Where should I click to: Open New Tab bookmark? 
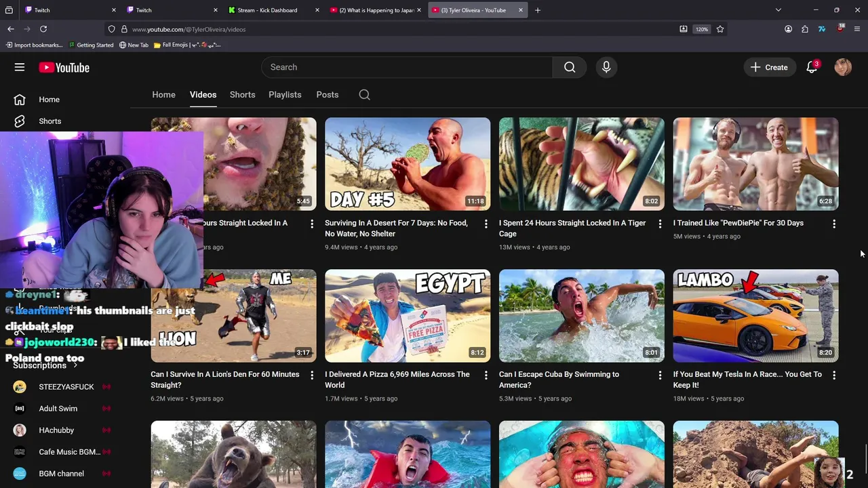(x=134, y=45)
